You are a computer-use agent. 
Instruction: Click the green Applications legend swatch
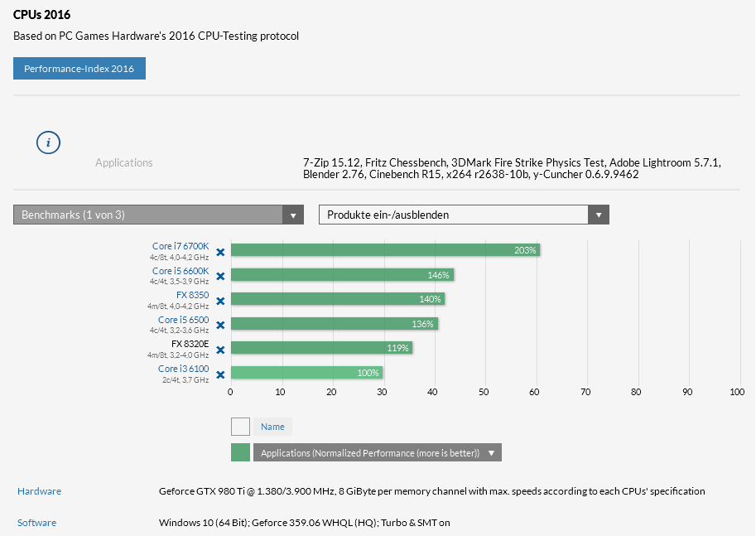240,452
